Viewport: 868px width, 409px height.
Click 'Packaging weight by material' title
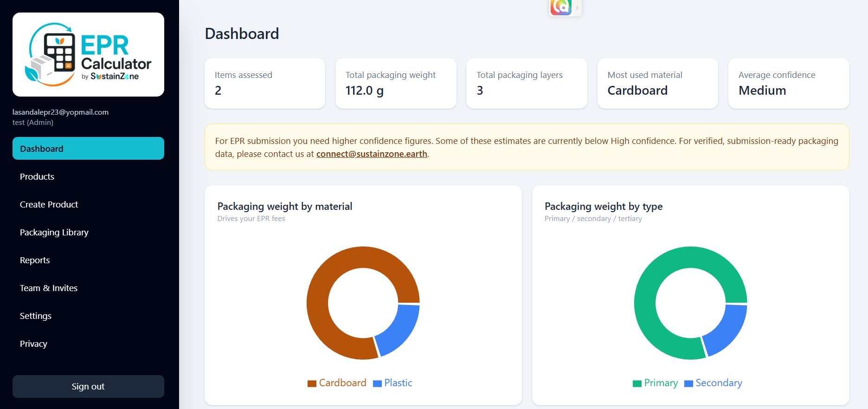point(285,206)
